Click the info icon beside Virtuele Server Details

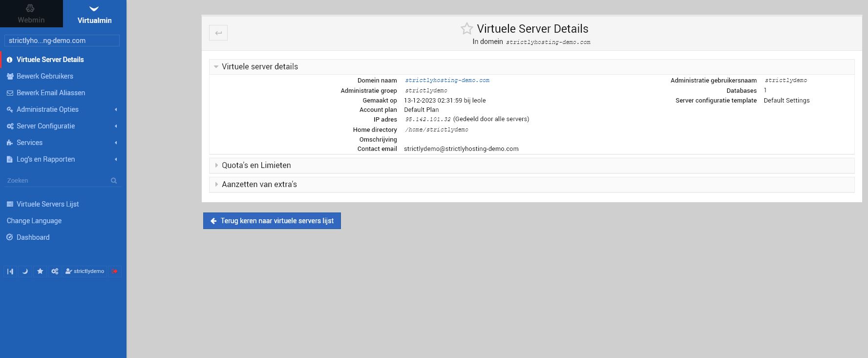pos(10,60)
